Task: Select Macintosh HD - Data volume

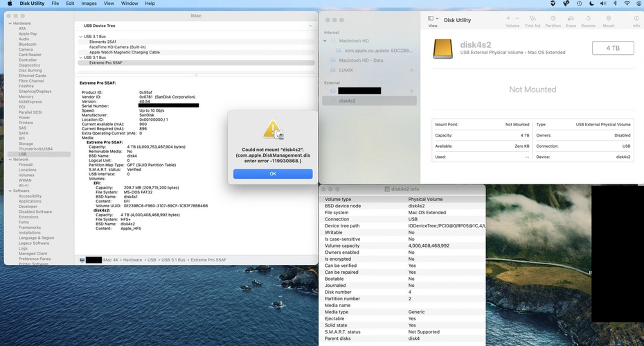Action: [x=361, y=60]
